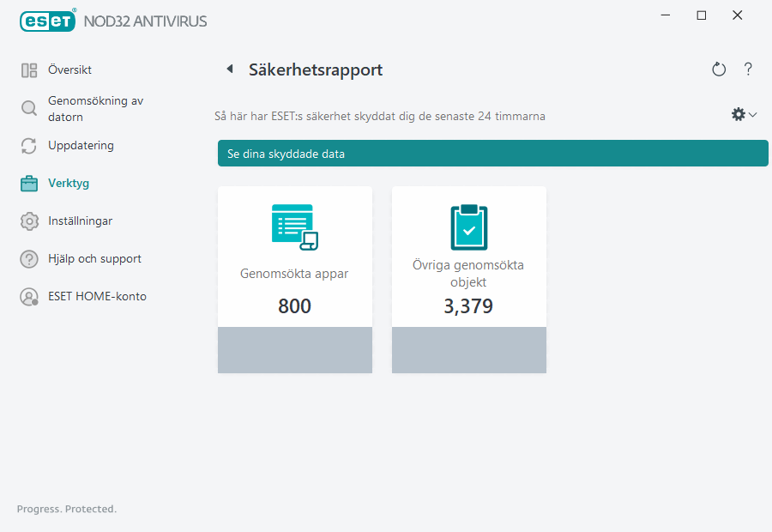
Task: Click the Hjälp och support question icon
Action: [29, 258]
